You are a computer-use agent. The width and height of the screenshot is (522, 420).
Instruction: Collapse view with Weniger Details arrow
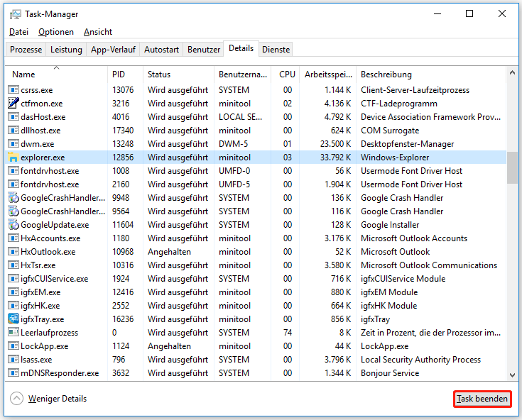pos(16,399)
